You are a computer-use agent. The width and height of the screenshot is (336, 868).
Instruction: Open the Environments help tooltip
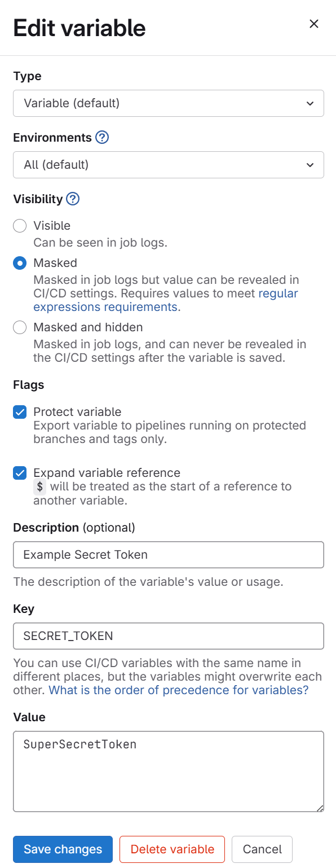coord(102,137)
